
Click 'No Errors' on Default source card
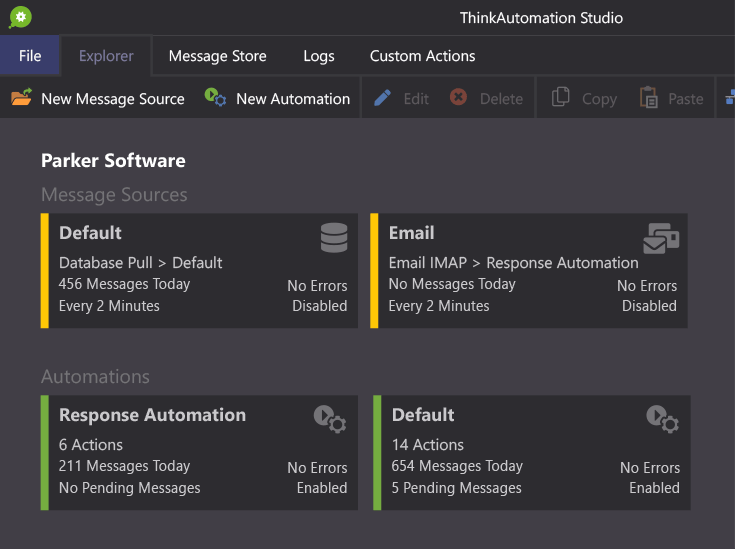(x=317, y=286)
